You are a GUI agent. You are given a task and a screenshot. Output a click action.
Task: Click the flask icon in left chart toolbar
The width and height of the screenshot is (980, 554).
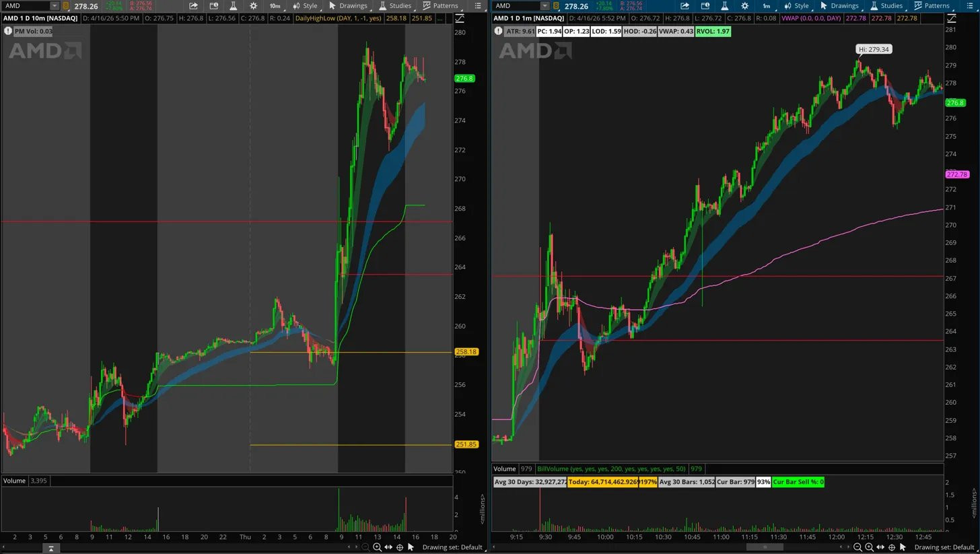233,5
